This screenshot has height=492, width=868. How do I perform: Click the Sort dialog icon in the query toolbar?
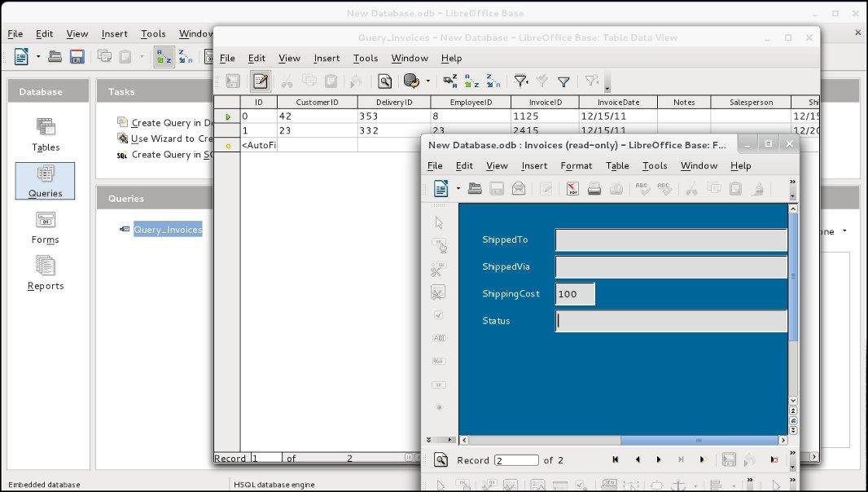(450, 81)
